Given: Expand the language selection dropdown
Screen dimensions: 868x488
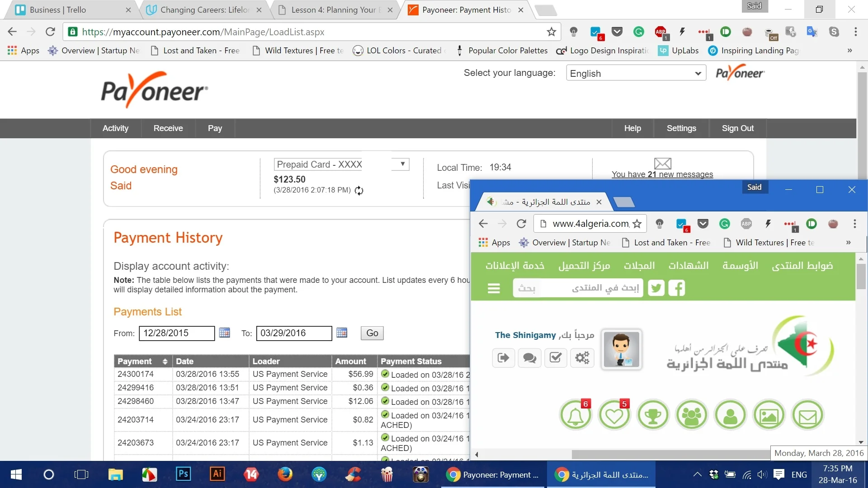Looking at the screenshot, I should [636, 73].
